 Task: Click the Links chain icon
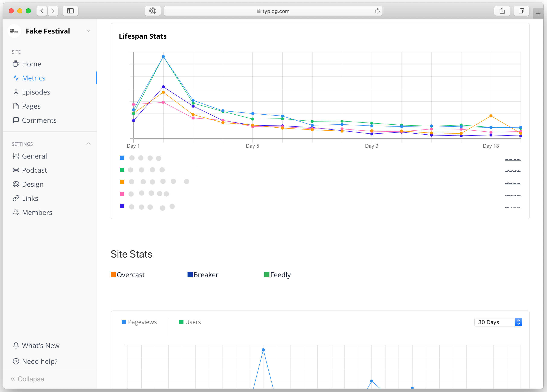point(16,198)
